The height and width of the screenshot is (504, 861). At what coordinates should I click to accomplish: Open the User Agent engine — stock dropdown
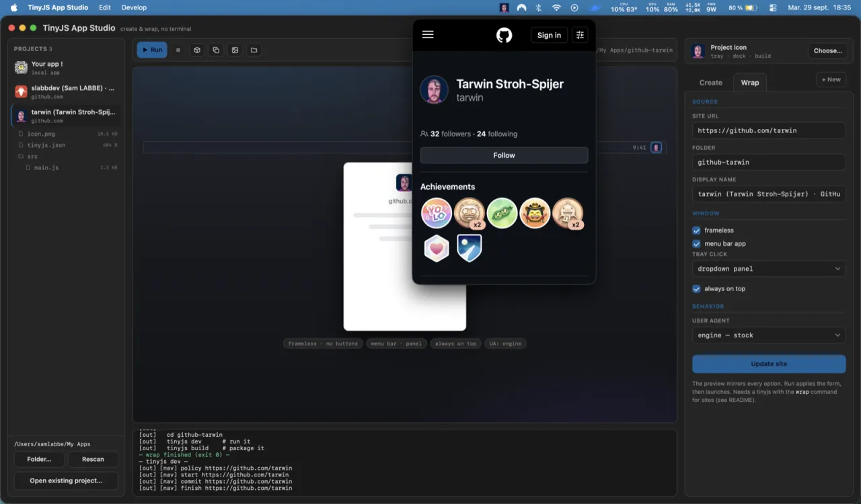pos(769,335)
